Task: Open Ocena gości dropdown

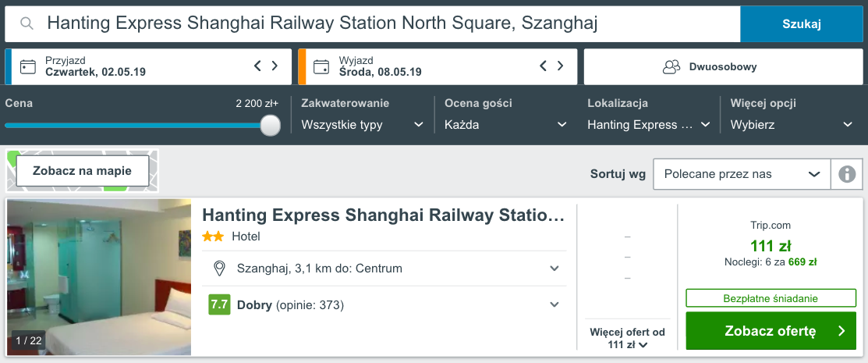Action: (505, 125)
